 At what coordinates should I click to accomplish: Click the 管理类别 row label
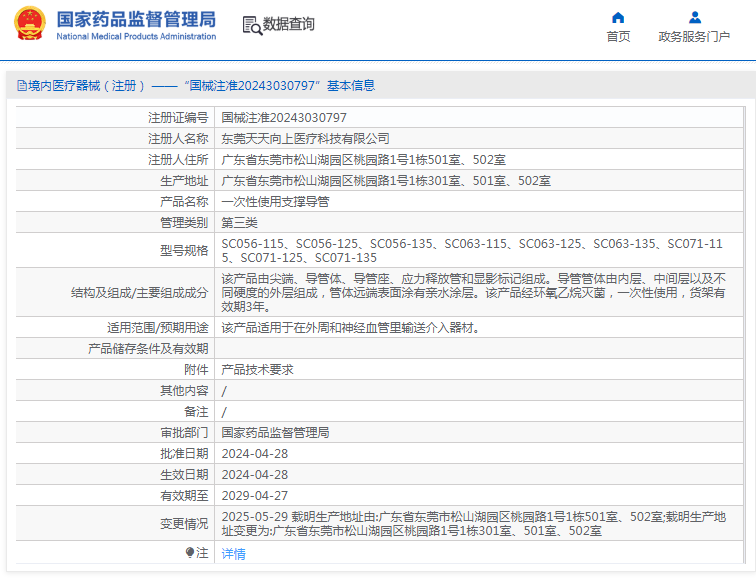click(184, 223)
